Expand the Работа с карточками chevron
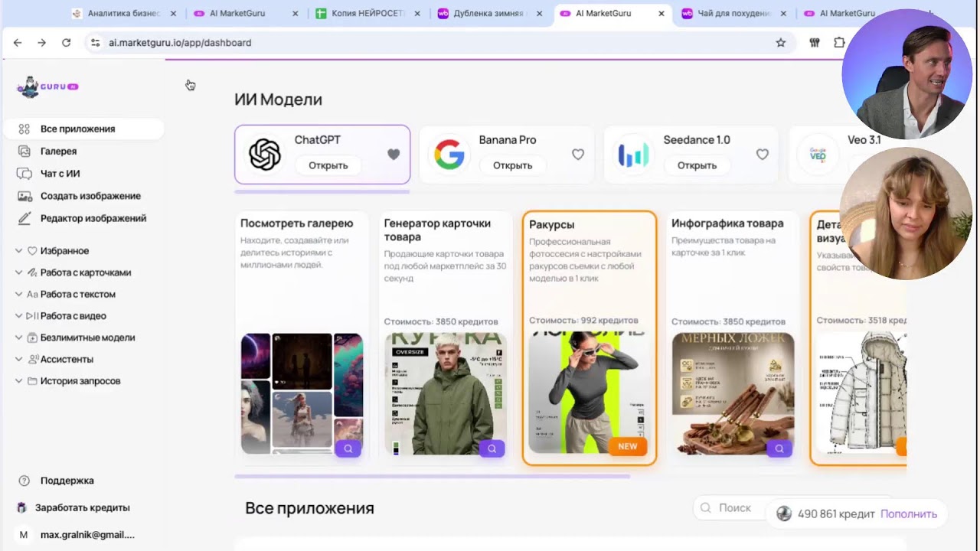 19,272
